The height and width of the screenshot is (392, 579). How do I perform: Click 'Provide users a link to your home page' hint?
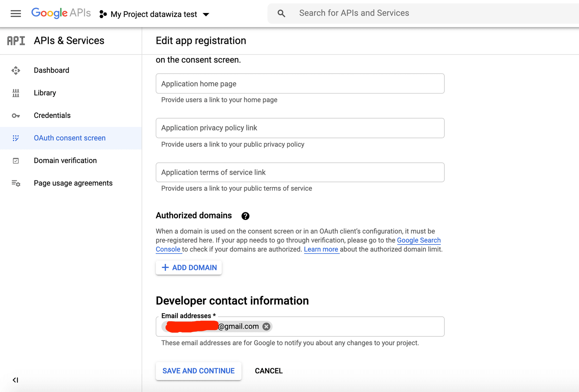(x=219, y=100)
